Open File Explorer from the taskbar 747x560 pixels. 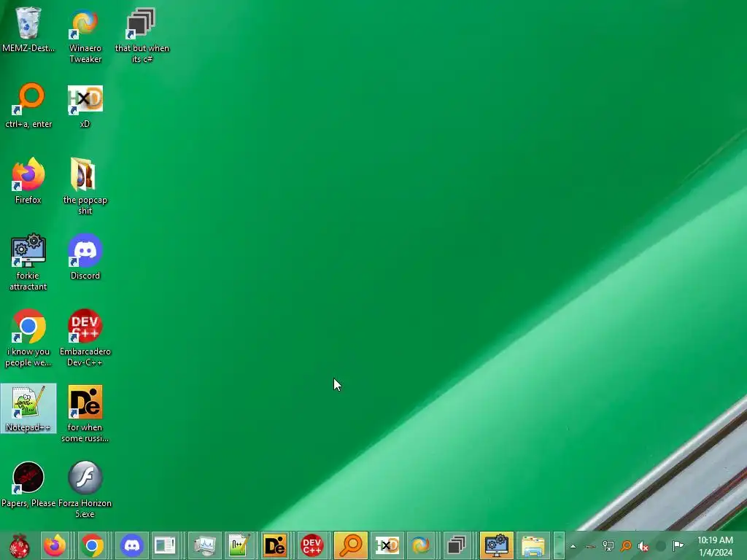(x=533, y=545)
